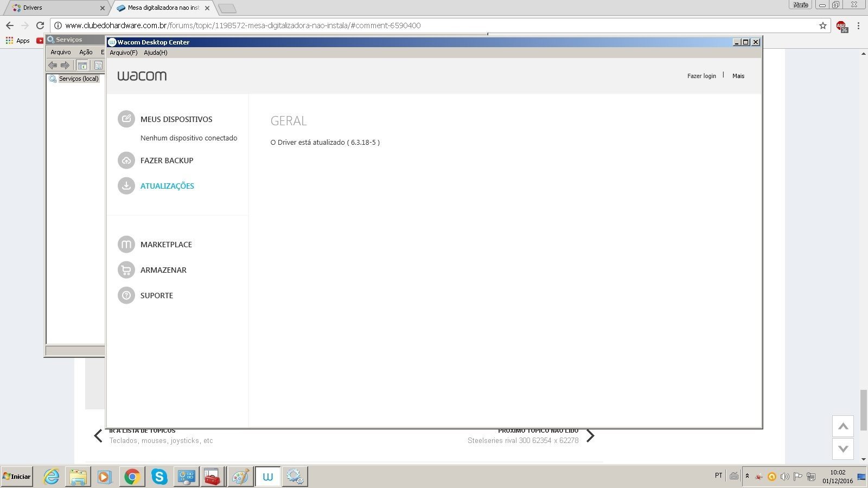Open Chrome three-dot menu
This screenshot has width=868, height=488.
858,25
